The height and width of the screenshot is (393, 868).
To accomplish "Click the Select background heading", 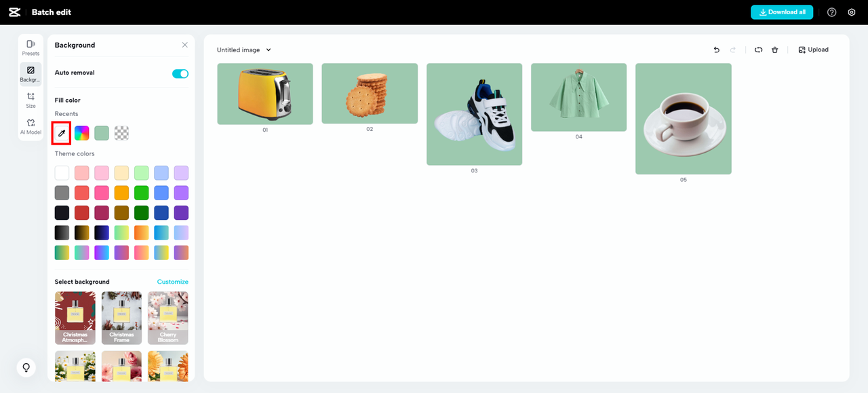I will point(82,282).
